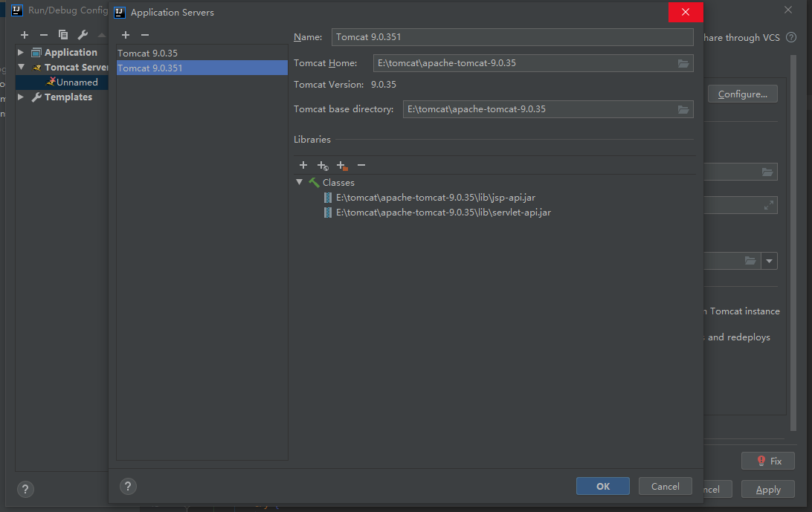Click the scrollbar in the Run/Debug window
Viewport: 812px width, 512px height.
pos(793,243)
